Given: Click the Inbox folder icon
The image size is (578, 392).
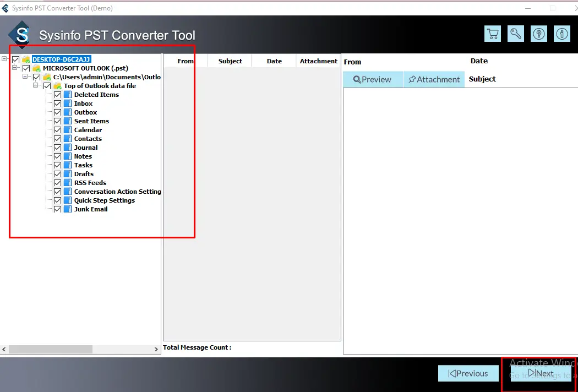Looking at the screenshot, I should pos(68,104).
